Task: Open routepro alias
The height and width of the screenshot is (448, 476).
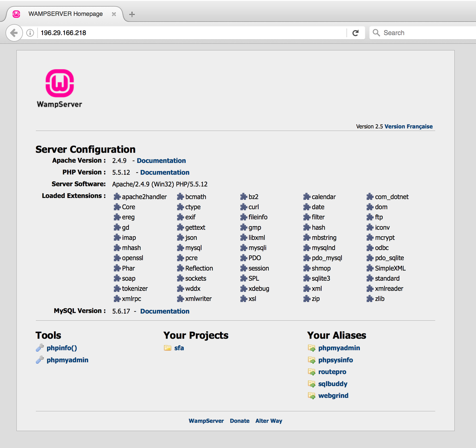Action: [x=332, y=372]
